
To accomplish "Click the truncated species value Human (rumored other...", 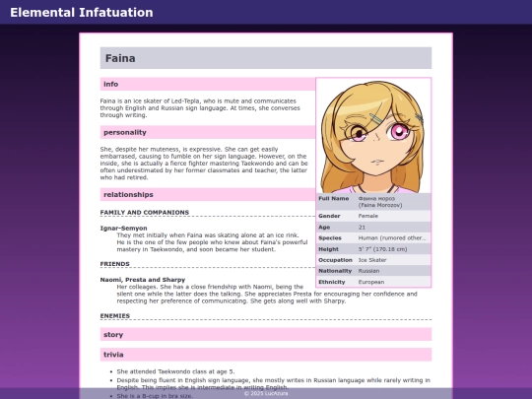I will [392, 238].
